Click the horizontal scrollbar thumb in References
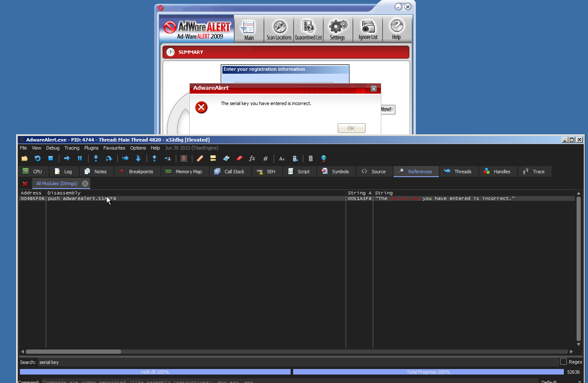 pos(73,352)
